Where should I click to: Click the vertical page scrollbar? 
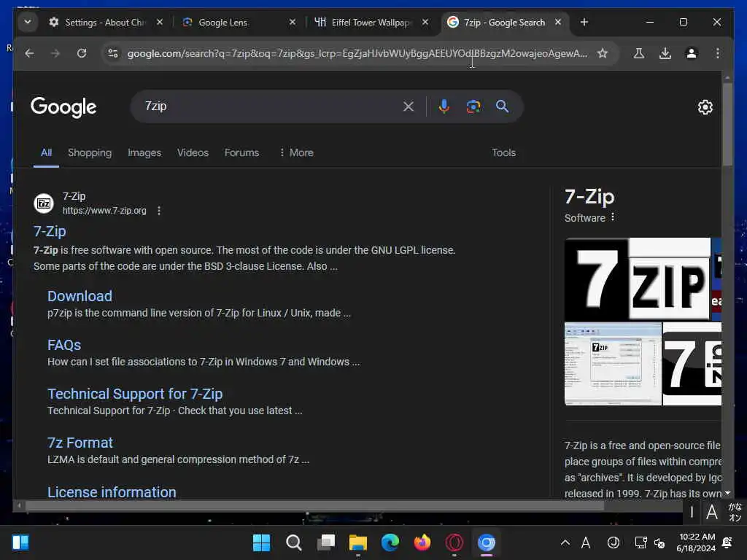point(727,125)
